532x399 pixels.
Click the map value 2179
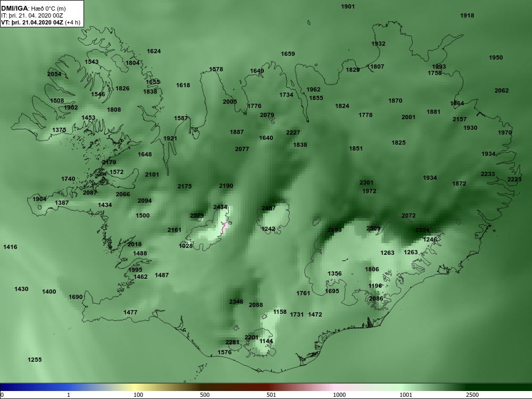pyautogui.click(x=109, y=162)
